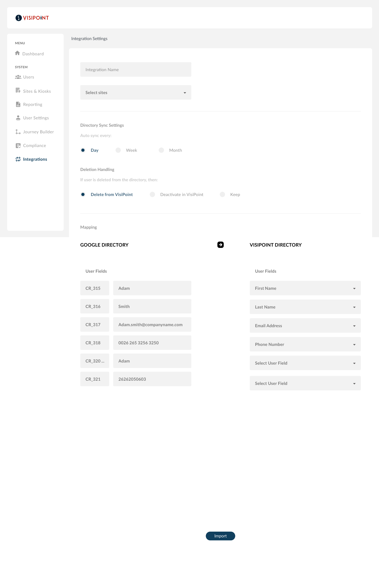Click the CR_316 field code
The width and height of the screenshot is (379, 588).
tap(95, 306)
